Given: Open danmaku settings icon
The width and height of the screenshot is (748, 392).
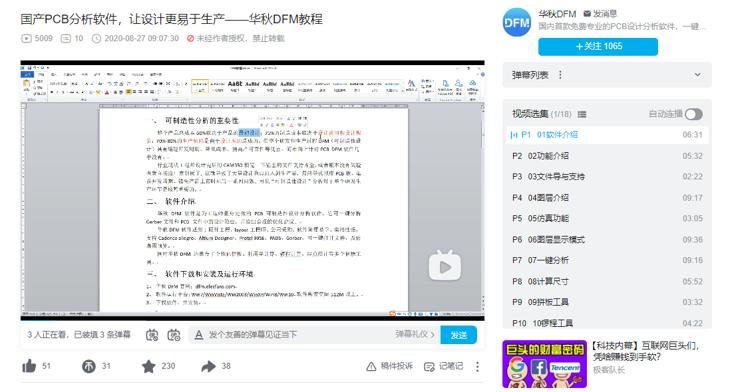Looking at the screenshot, I should pyautogui.click(x=174, y=335).
